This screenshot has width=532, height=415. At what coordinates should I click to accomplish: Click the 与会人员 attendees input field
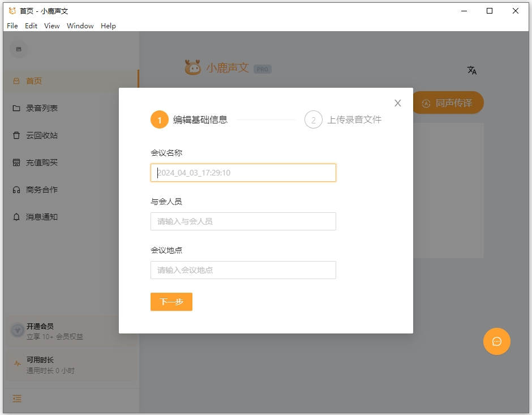click(243, 221)
